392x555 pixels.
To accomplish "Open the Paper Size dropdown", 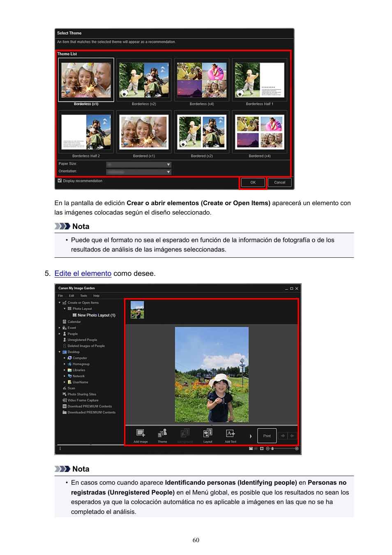I will (138, 164).
